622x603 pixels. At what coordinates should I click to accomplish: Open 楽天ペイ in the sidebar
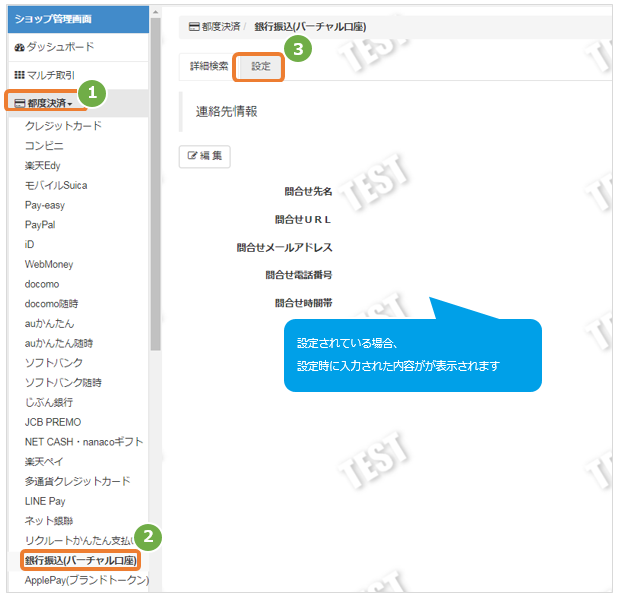[x=44, y=461]
